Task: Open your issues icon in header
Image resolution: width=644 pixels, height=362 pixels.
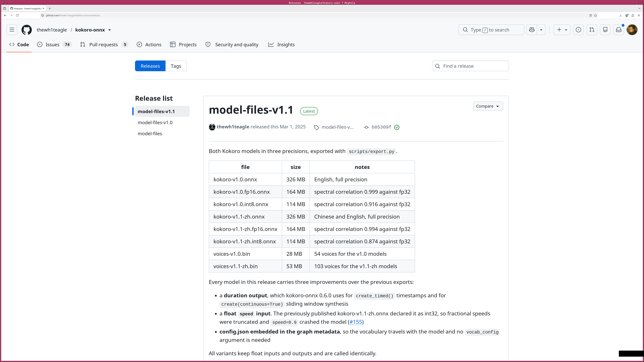Action: [578, 30]
